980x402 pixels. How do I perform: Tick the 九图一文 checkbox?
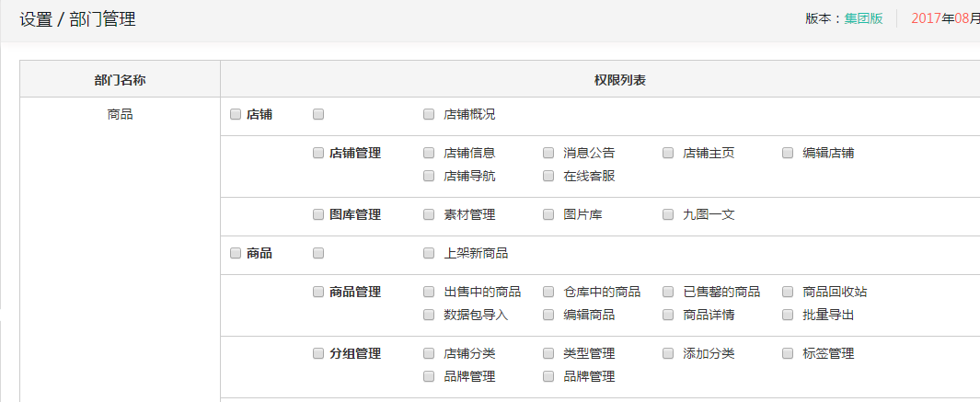tap(668, 215)
